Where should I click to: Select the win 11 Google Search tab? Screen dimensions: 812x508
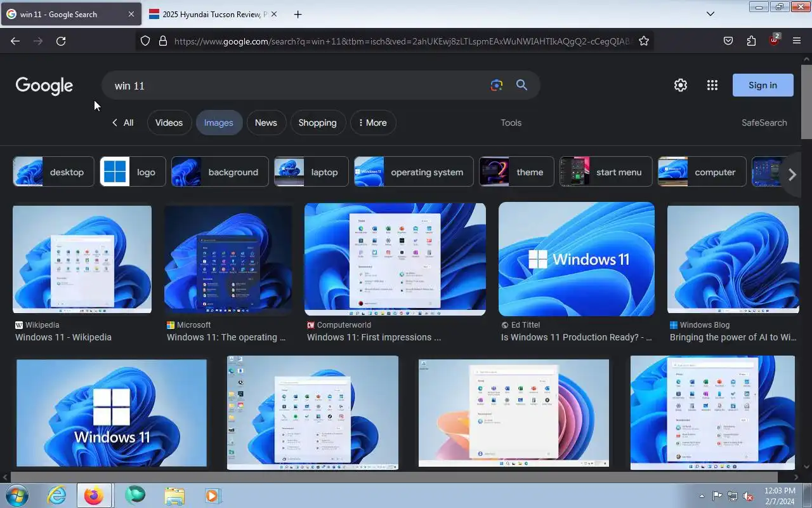pos(70,14)
